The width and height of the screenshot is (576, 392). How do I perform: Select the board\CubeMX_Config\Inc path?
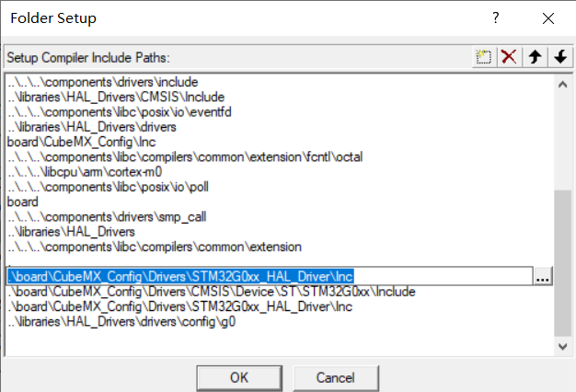pos(84,142)
